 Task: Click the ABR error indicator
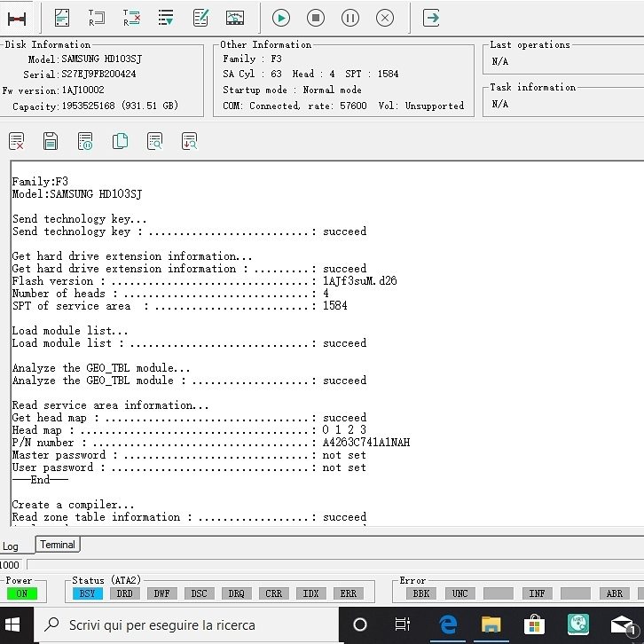click(x=615, y=593)
